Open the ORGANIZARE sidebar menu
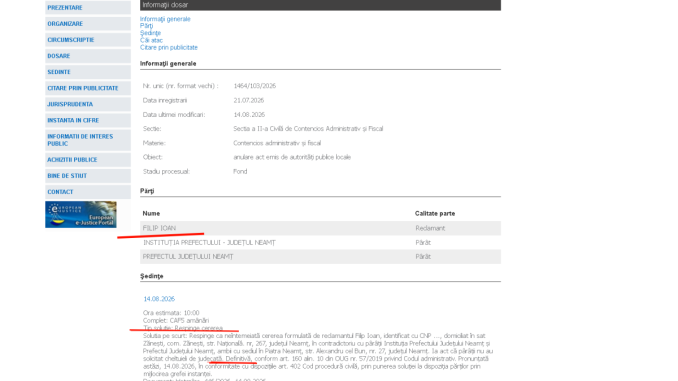This screenshot has height=381, width=678. tap(88, 24)
